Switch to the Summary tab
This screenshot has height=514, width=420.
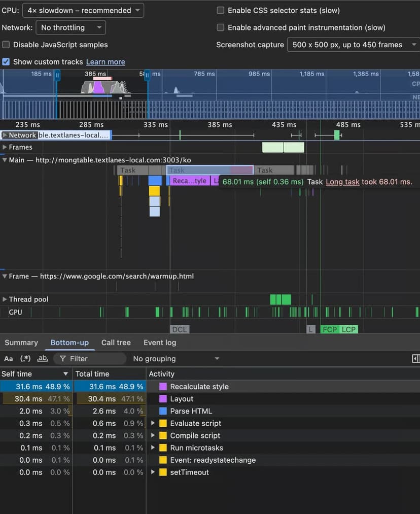(x=21, y=342)
